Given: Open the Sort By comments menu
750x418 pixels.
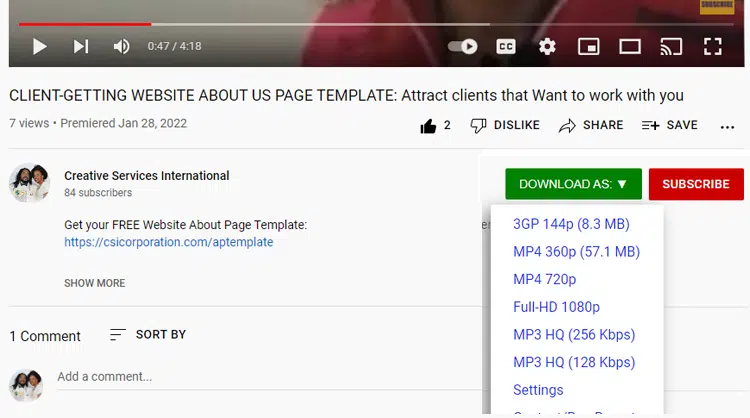Looking at the screenshot, I should pos(147,334).
